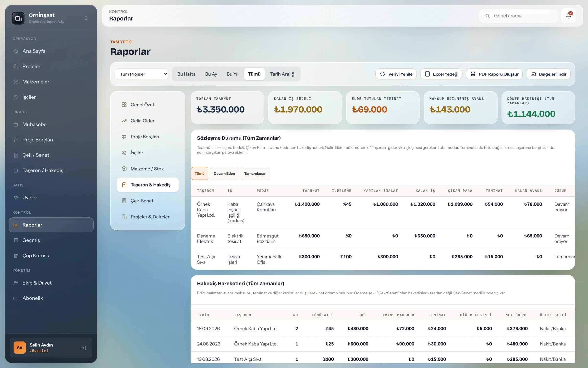Image resolution: width=588 pixels, height=368 pixels.
Task: Click the Çek / Senet icon in the sidebar
Action: [16, 155]
